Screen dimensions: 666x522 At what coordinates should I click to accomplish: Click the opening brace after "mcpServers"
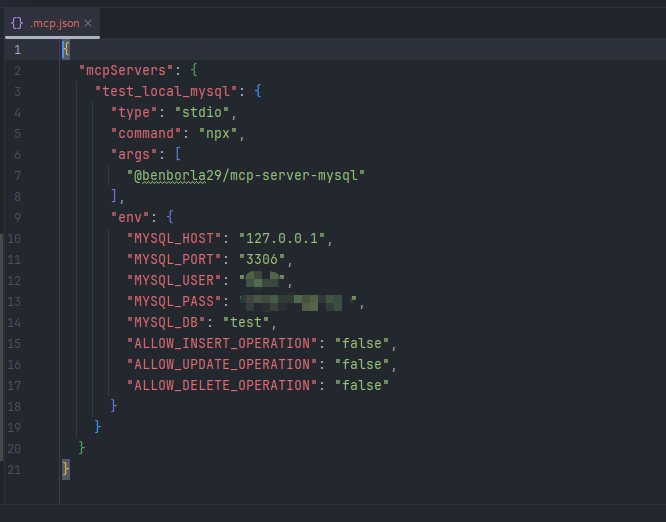[x=194, y=71]
